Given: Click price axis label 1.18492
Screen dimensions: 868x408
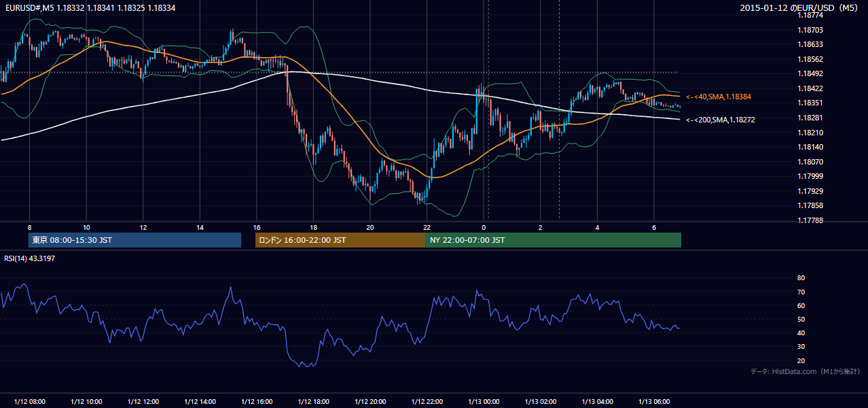Looking at the screenshot, I should tap(810, 74).
